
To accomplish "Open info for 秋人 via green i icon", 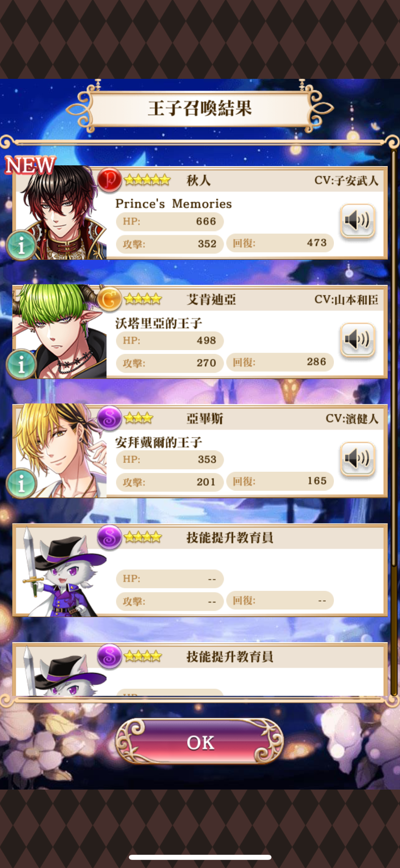I will pos(21,245).
